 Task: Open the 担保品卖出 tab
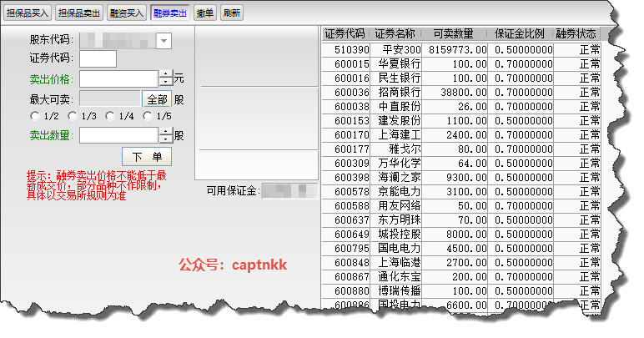(x=79, y=13)
